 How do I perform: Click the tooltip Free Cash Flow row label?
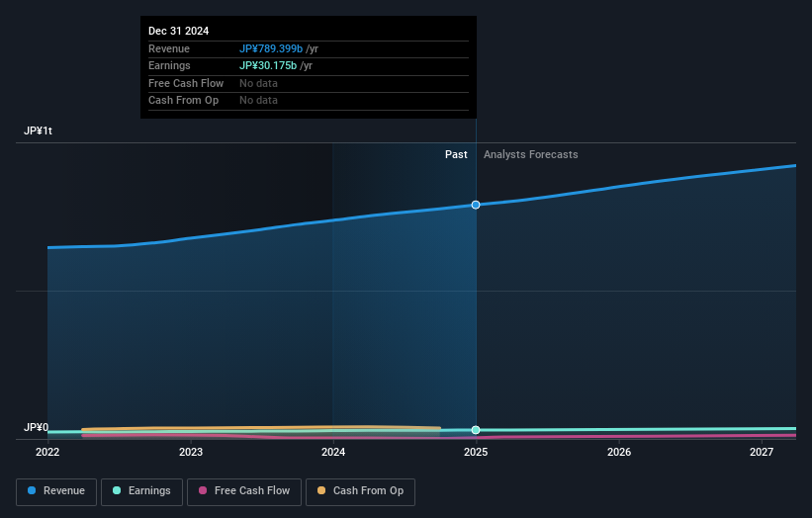185,83
